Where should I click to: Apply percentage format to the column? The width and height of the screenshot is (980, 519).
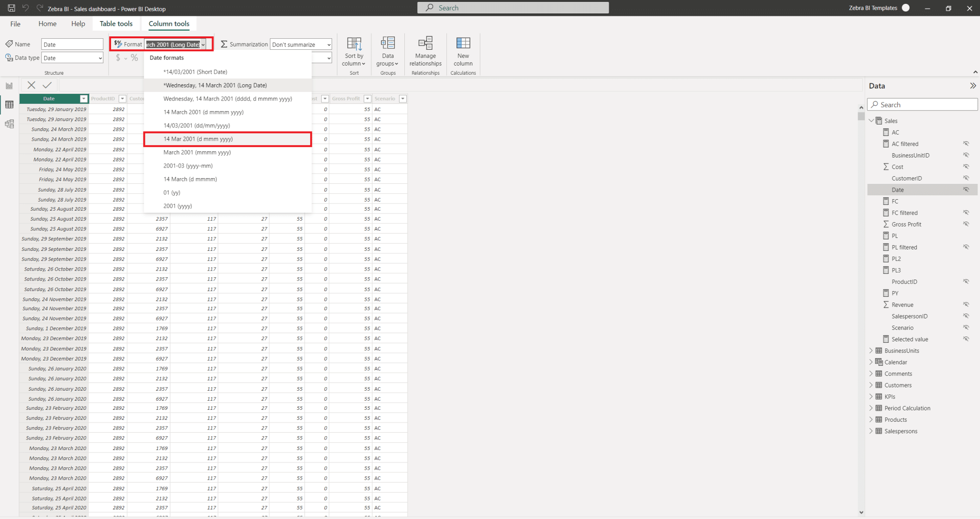pyautogui.click(x=134, y=57)
